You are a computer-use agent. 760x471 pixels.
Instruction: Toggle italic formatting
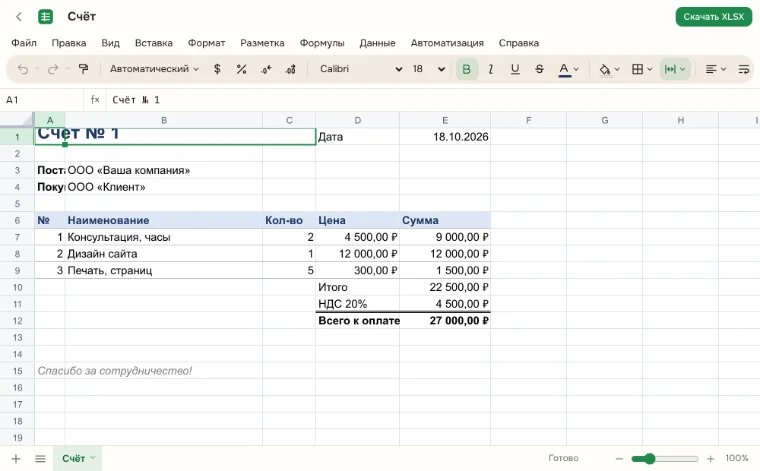click(x=491, y=69)
